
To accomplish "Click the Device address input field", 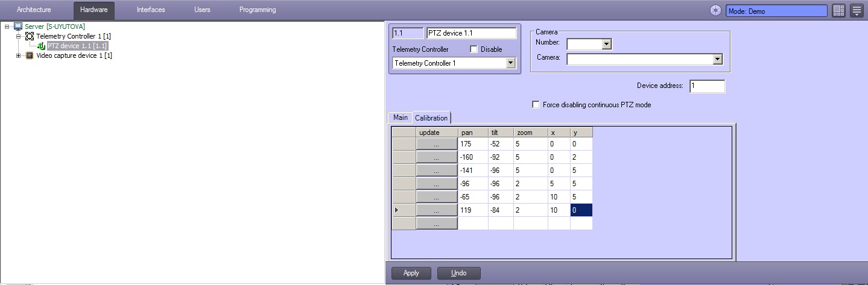I will [706, 86].
